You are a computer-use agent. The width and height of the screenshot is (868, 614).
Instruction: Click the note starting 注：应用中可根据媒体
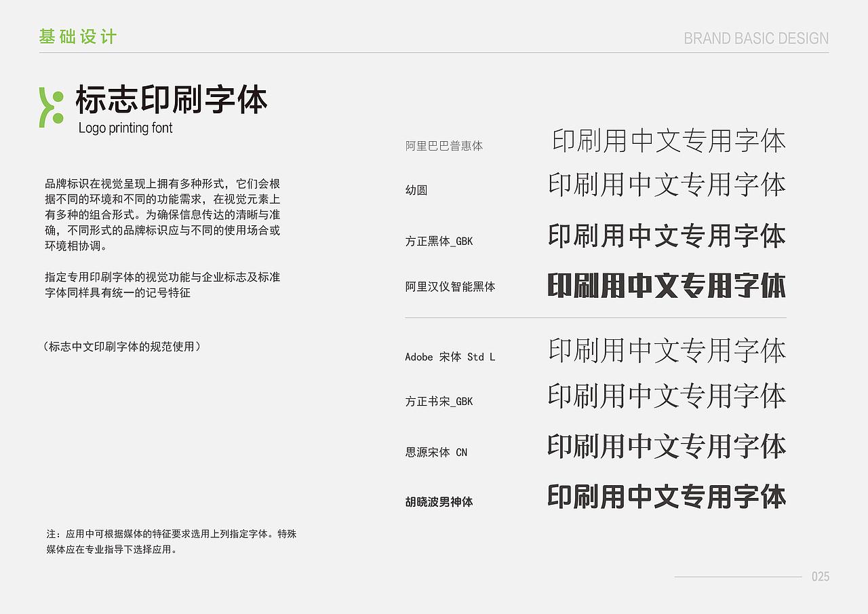pos(172,542)
